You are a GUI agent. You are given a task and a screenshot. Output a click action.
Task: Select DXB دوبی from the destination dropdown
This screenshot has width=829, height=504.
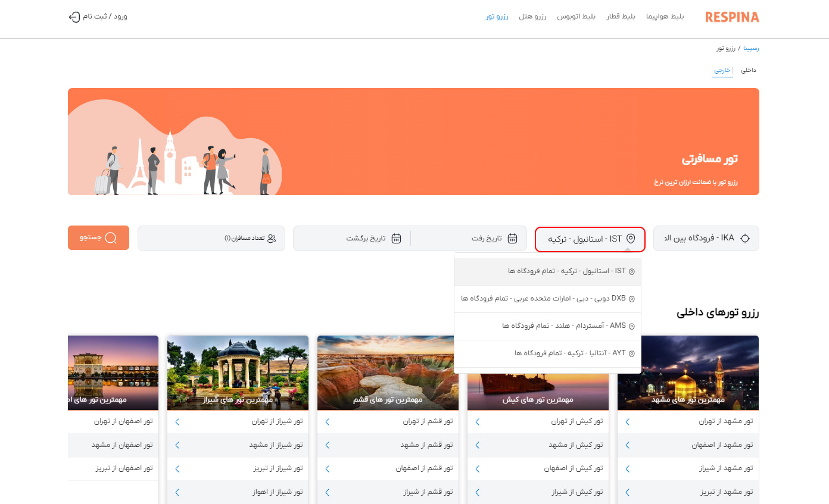(547, 298)
